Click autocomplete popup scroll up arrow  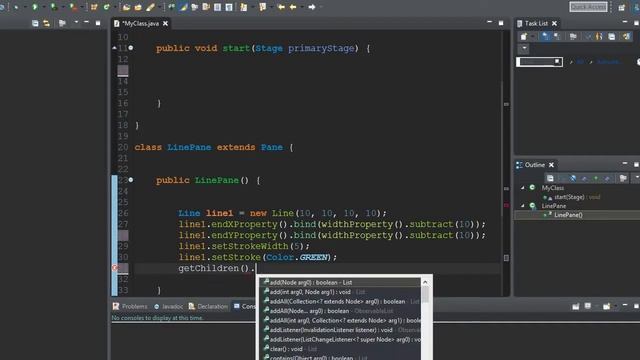click(x=425, y=282)
